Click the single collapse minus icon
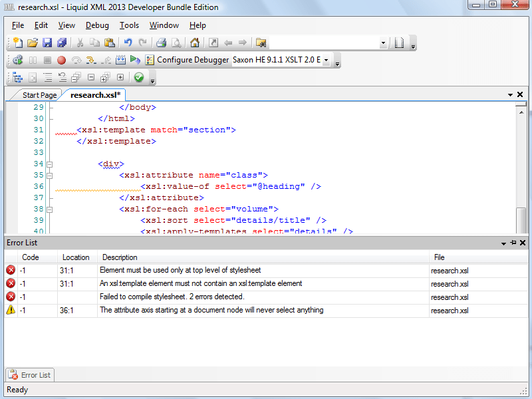This screenshot has height=399, width=532. click(91, 77)
